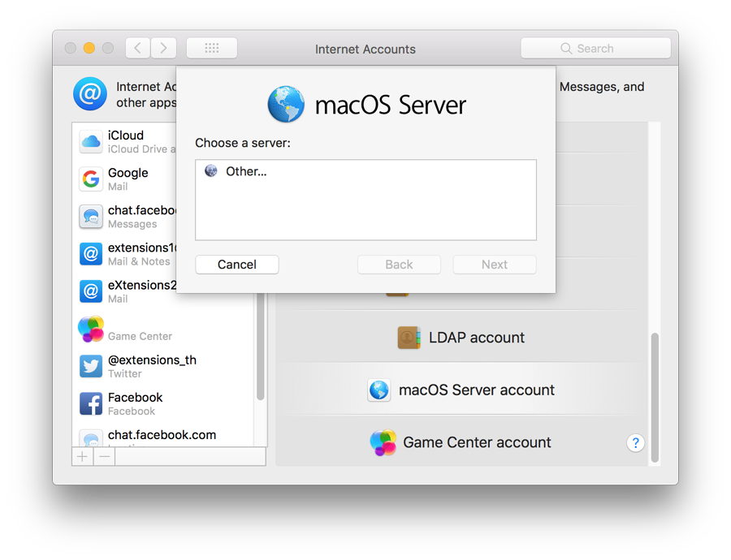Click the account types list scrollbar
731x560 pixels.
tap(655, 398)
